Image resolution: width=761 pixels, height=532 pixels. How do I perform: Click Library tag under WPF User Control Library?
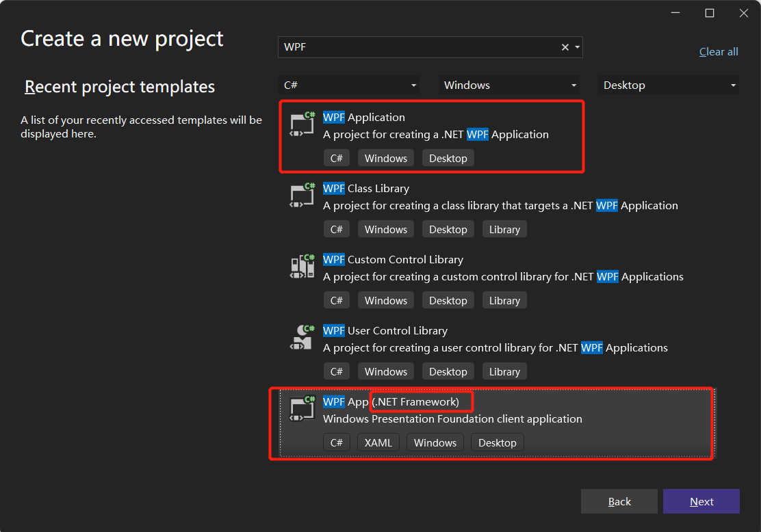[504, 371]
